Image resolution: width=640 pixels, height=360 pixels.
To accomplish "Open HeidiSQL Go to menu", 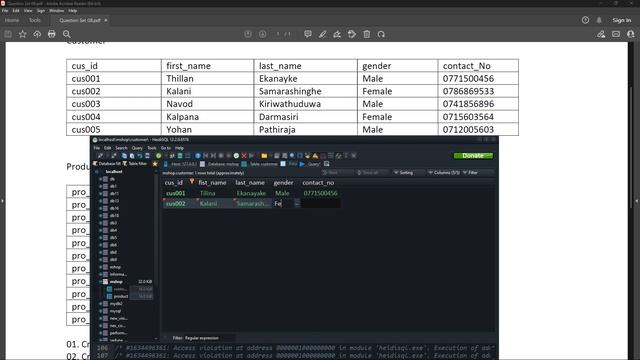I will pyautogui.click(x=166, y=148).
